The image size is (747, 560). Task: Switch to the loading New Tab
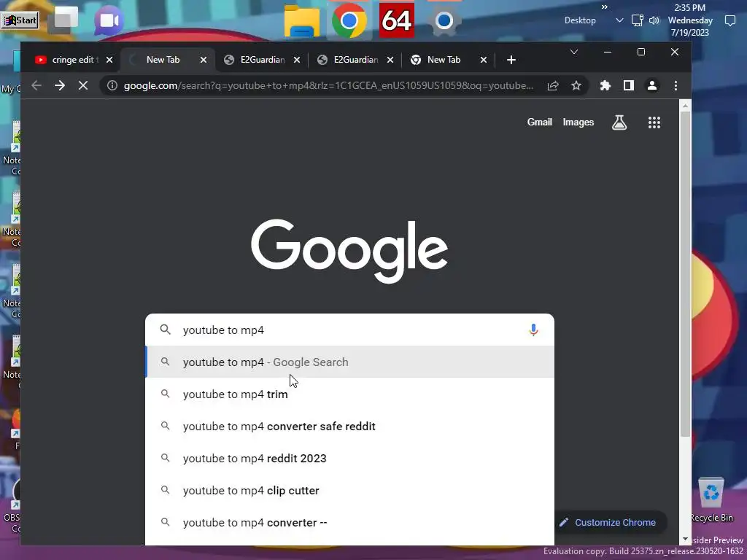(x=163, y=60)
